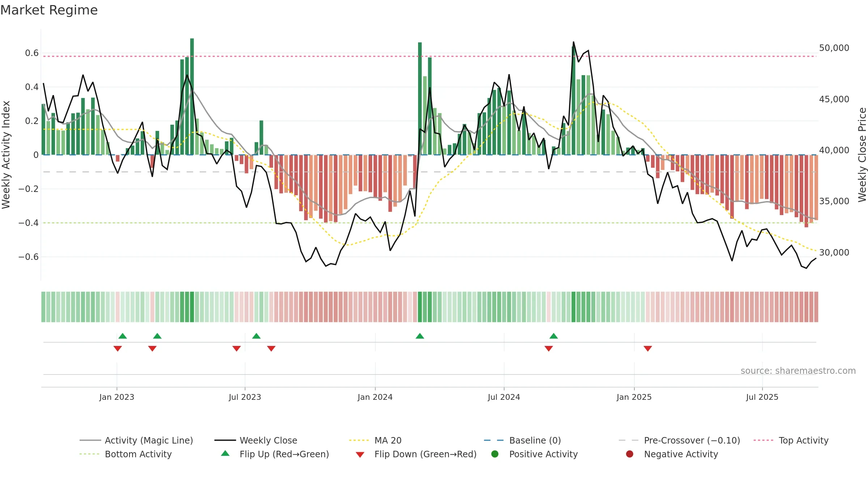Click the Positive Activity legend label
This screenshot has height=488, width=868.
pyautogui.click(x=543, y=454)
